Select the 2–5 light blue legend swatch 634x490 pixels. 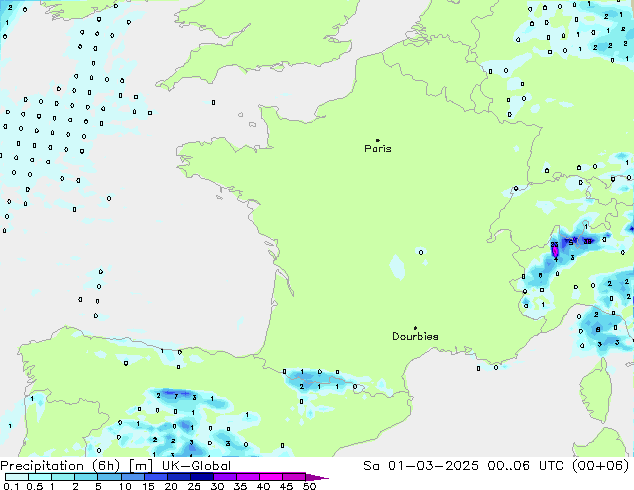click(86, 477)
